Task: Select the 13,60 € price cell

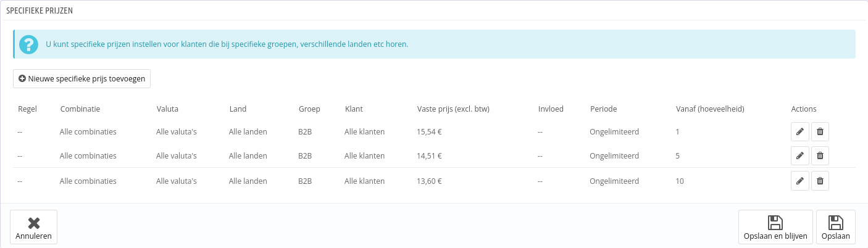Action: click(430, 181)
